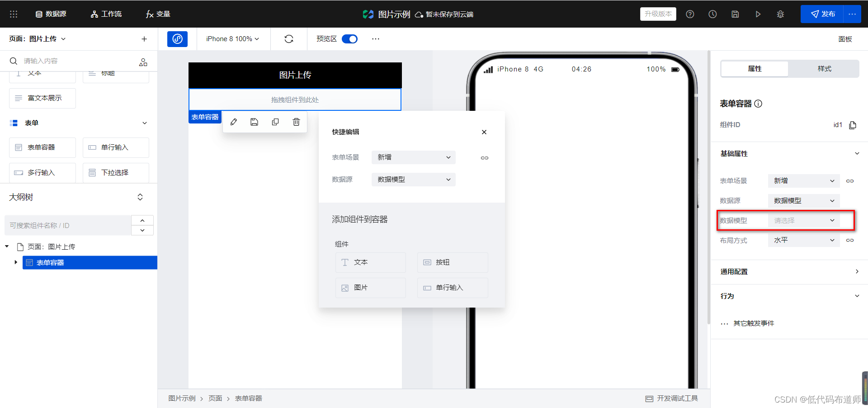Click the info icon beside 表单容器 title

(759, 104)
